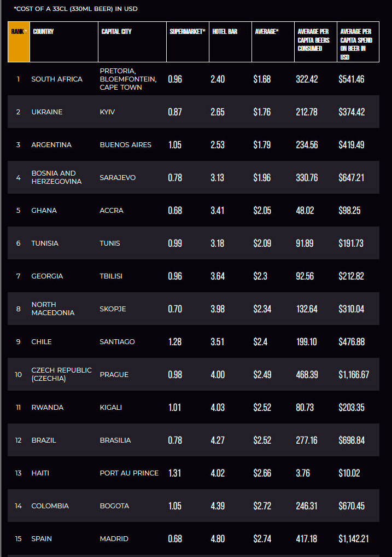
Task: Select Madrid in the Spain row
Action: pyautogui.click(x=114, y=538)
